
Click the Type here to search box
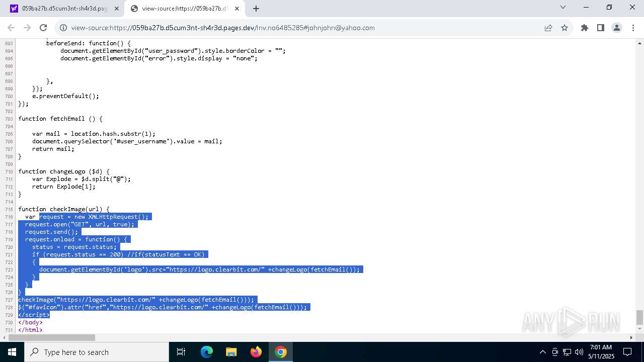pos(97,352)
